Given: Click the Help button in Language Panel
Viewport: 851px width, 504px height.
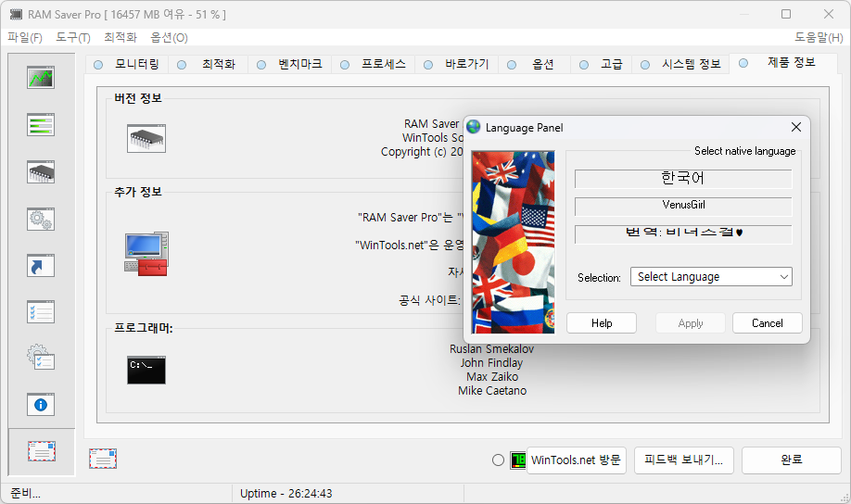Looking at the screenshot, I should click(602, 322).
